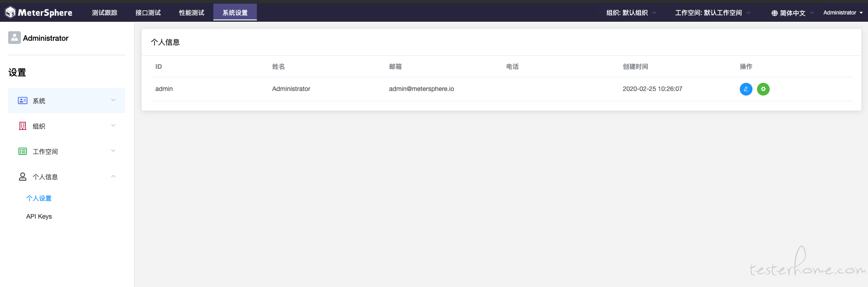Click the Administrator name in sidebar header
Viewport: 868px width, 287px height.
(x=46, y=38)
